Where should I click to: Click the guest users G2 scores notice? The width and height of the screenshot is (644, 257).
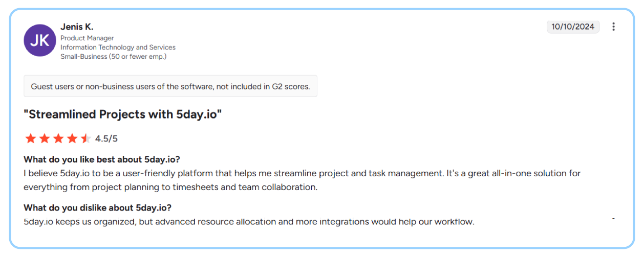pos(170,86)
